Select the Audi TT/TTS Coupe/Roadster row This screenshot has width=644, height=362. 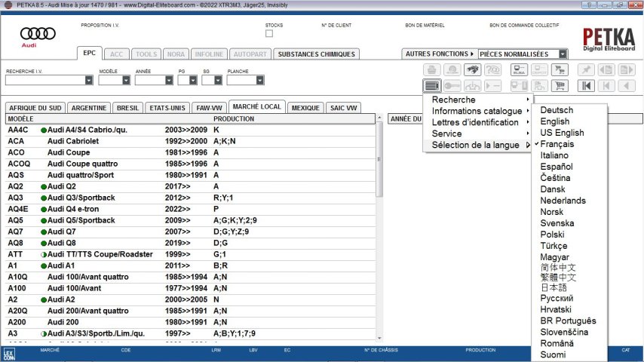point(191,254)
